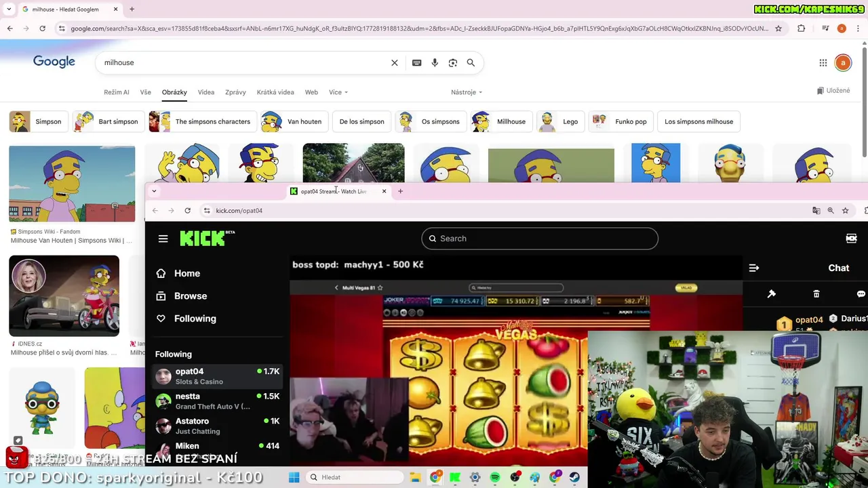Image resolution: width=868 pixels, height=488 pixels.
Task: Select the opat04 Stream browser tab
Action: tap(338, 191)
